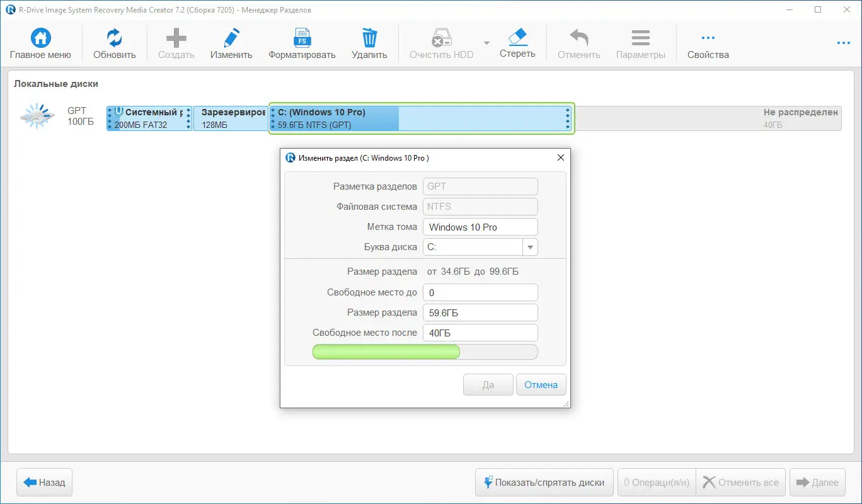Image resolution: width=862 pixels, height=504 pixels.
Task: Click the Отменить все button
Action: point(740,483)
